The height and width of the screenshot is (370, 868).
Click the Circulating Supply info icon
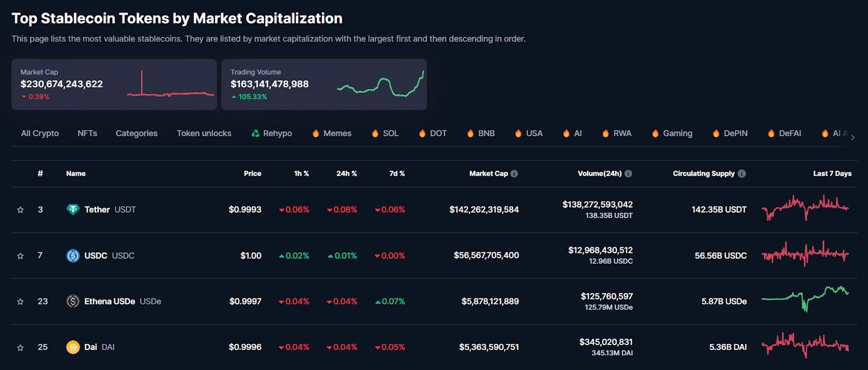pos(742,174)
